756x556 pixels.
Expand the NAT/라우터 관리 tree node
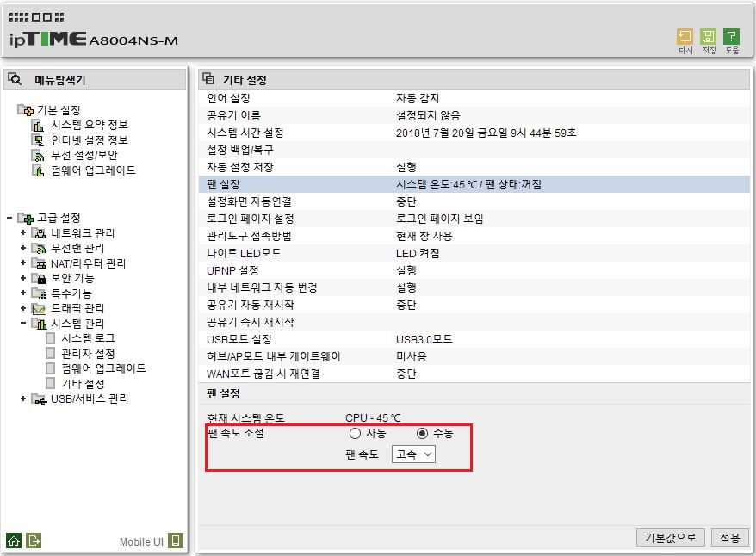[23, 263]
